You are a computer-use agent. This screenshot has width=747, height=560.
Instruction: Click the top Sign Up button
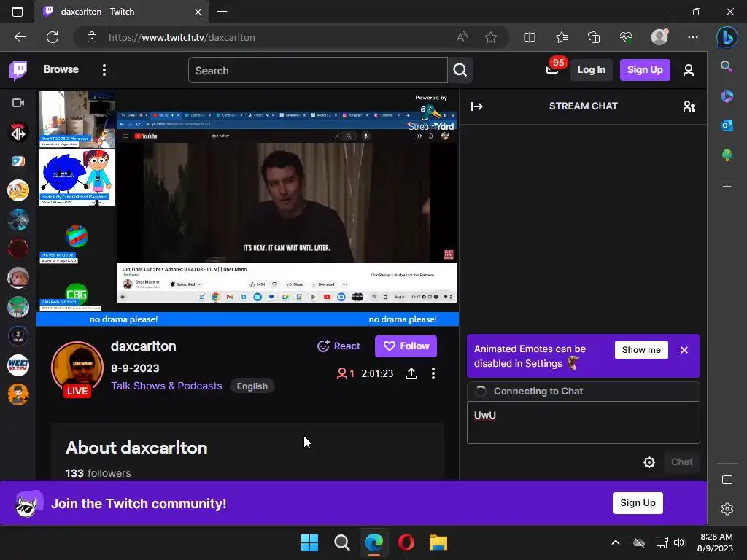(x=645, y=70)
